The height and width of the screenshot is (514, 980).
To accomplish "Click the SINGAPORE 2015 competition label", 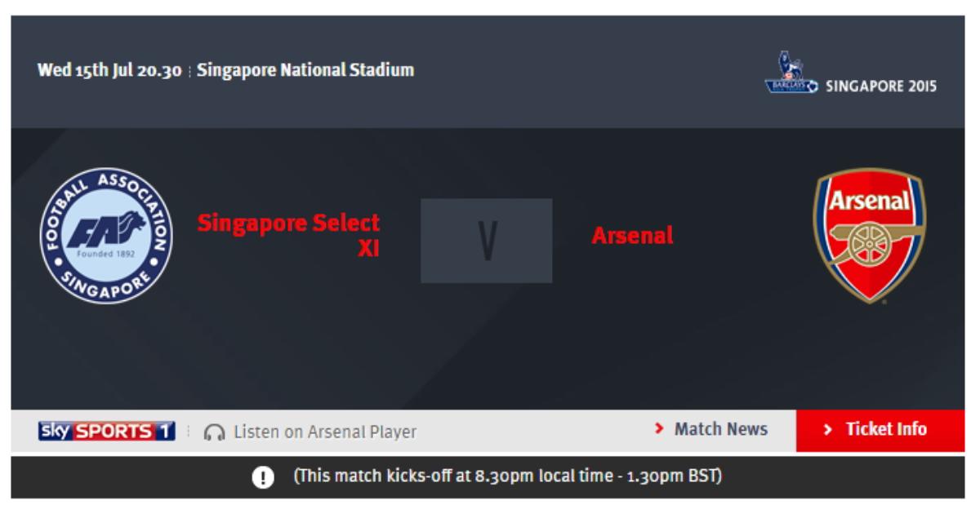I will click(882, 86).
